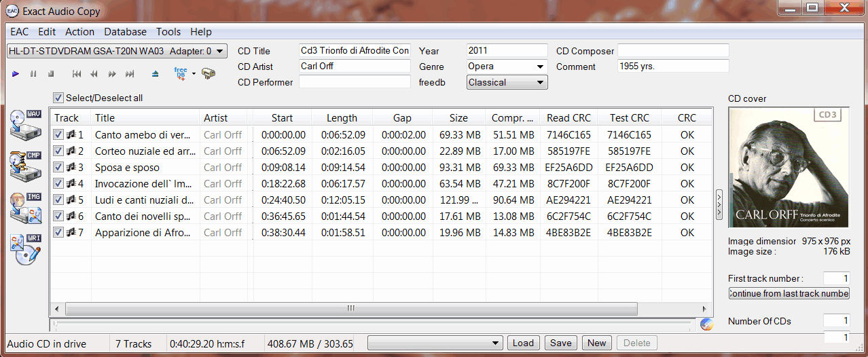Uncheck track 1 Canto amebo checkbox
Image resolution: width=868 pixels, height=357 pixels.
(58, 134)
